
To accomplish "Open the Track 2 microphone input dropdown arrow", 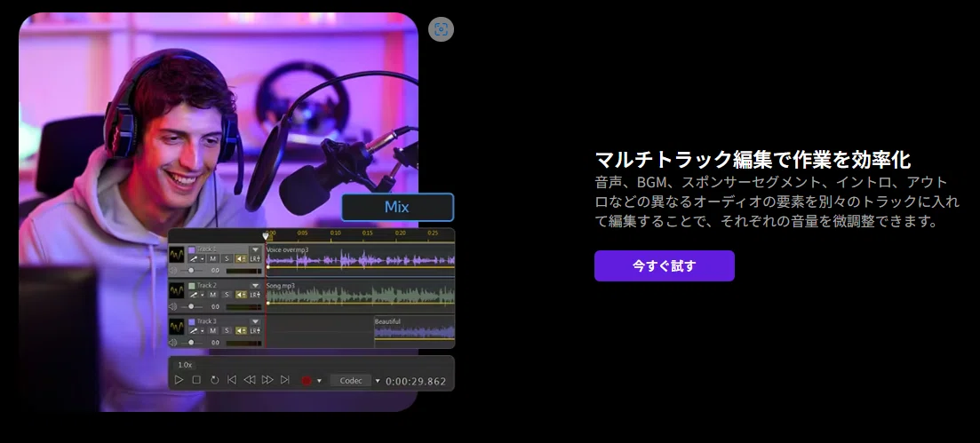I will (x=203, y=294).
